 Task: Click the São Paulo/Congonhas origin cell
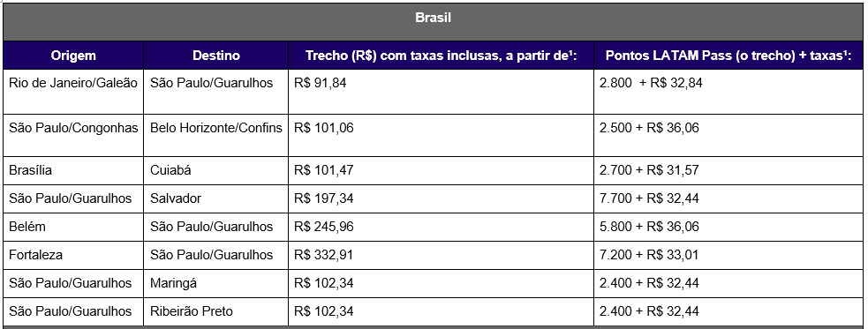coord(73,136)
